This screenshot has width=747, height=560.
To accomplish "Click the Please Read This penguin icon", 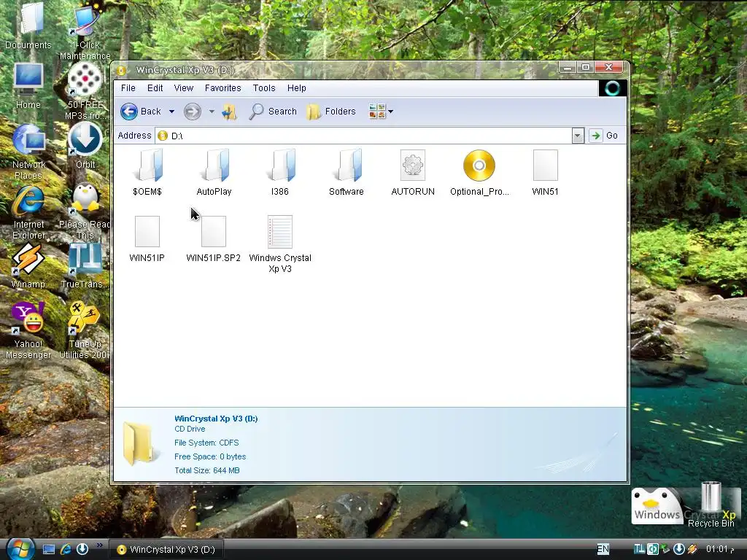I will [x=85, y=211].
